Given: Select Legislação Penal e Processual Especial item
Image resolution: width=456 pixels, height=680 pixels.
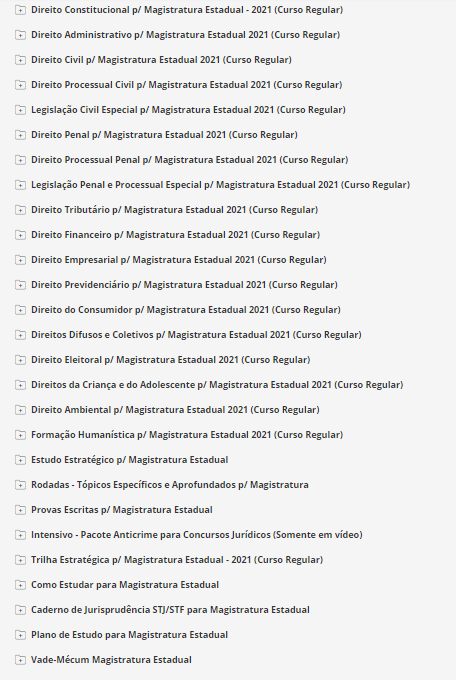Looking at the screenshot, I should coord(220,185).
